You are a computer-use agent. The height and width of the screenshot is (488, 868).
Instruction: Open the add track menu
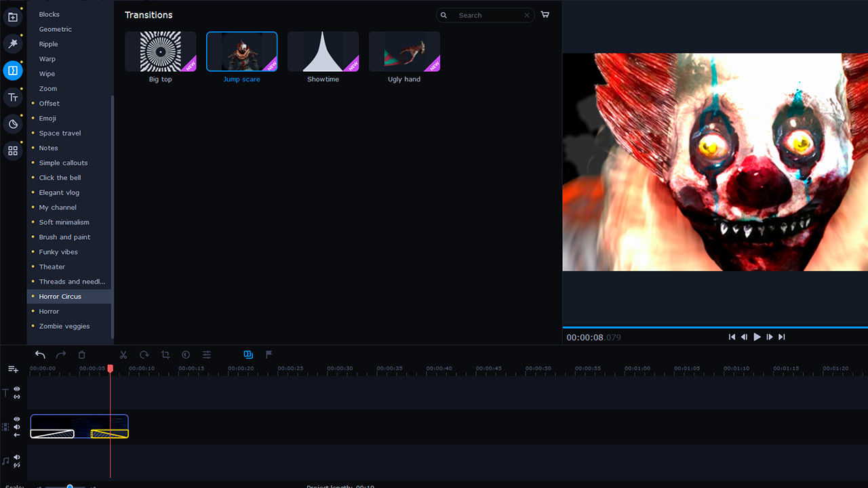tap(13, 369)
